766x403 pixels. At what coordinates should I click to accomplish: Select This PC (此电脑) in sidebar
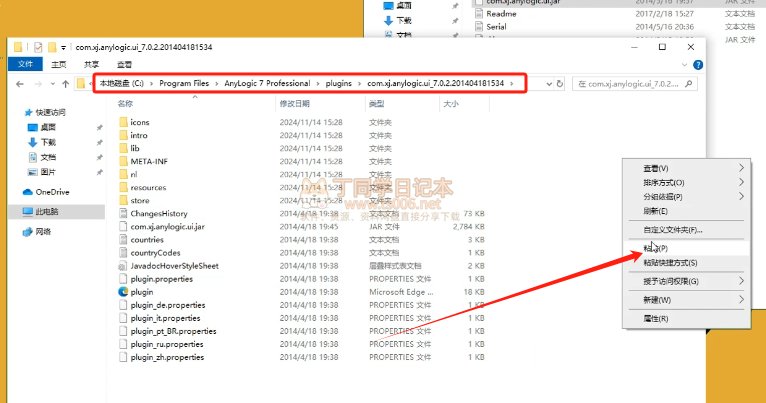pos(47,211)
